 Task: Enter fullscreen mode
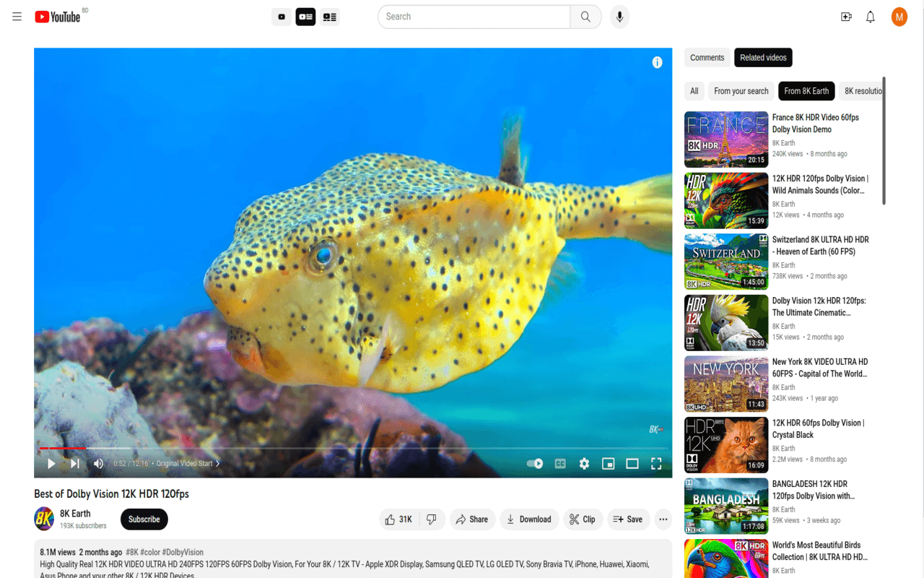click(656, 463)
